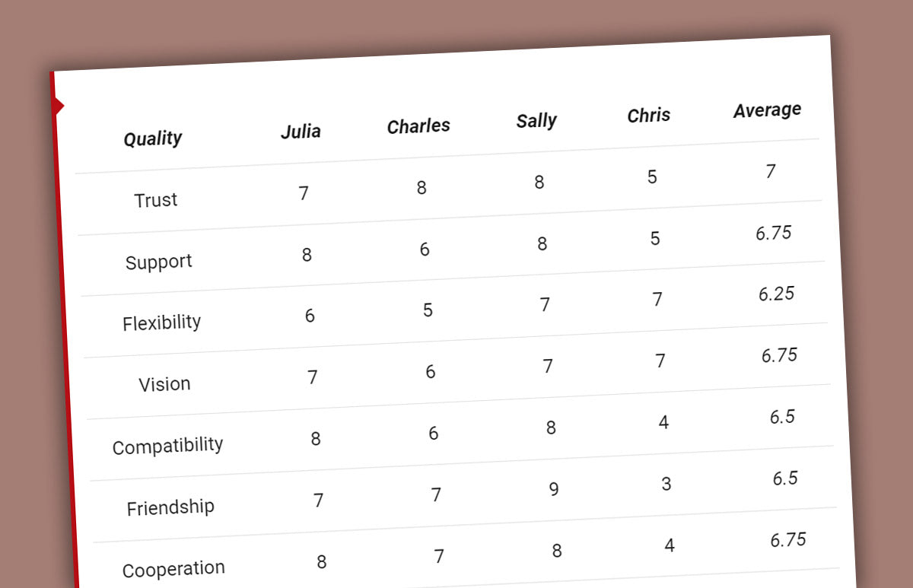The image size is (913, 588).
Task: Click the "Trust" row label
Action: click(156, 200)
